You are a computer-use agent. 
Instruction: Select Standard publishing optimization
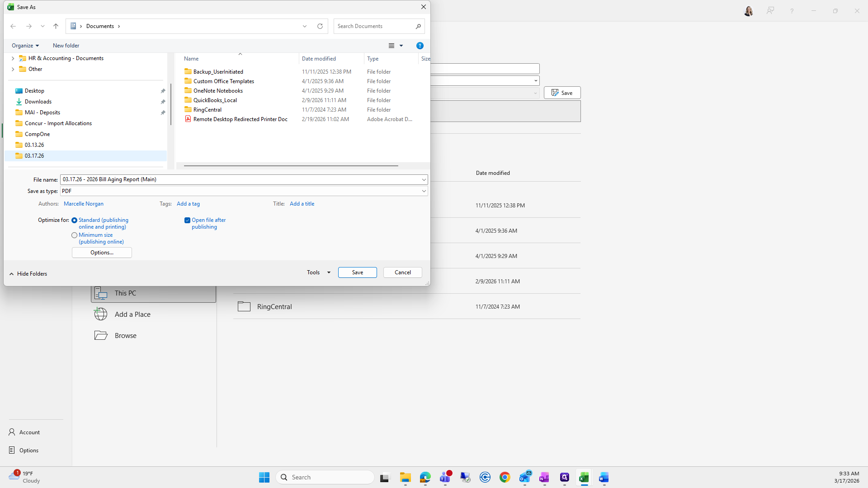point(75,221)
